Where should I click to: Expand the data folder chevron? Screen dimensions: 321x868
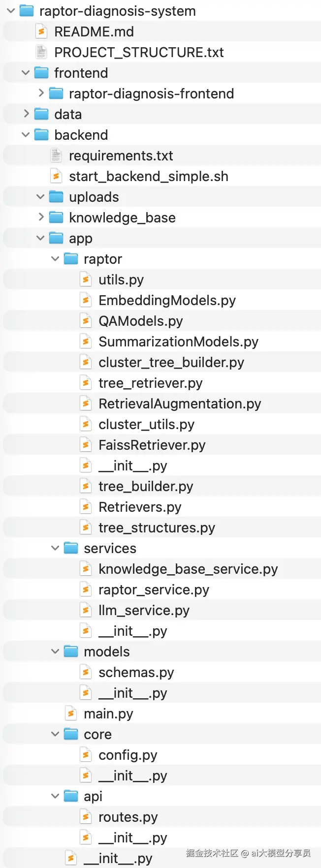26,114
